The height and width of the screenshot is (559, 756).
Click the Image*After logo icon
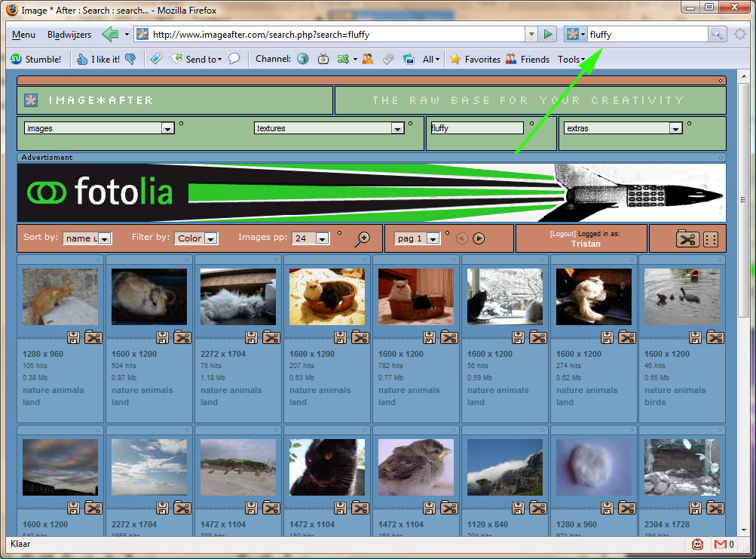(31, 100)
